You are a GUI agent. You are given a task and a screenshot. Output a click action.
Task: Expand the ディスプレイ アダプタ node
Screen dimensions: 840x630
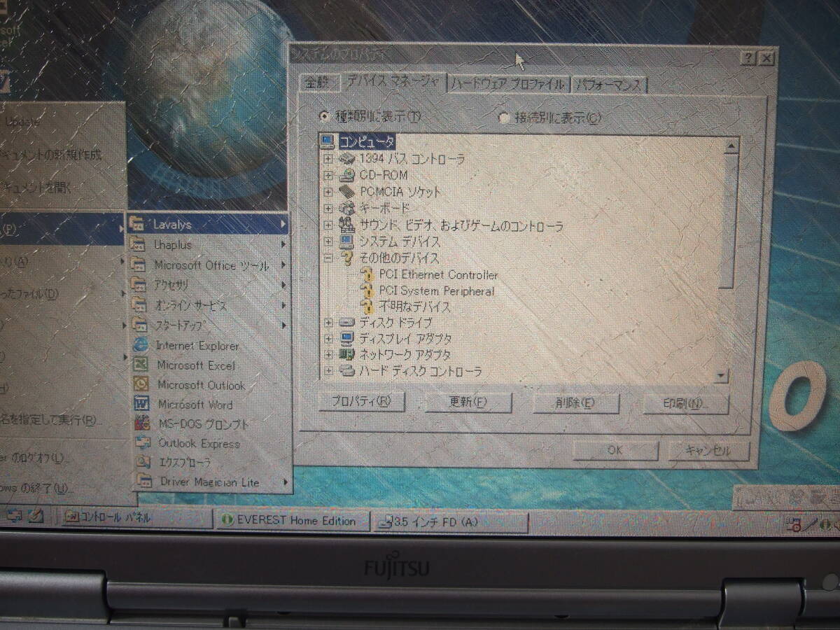328,339
